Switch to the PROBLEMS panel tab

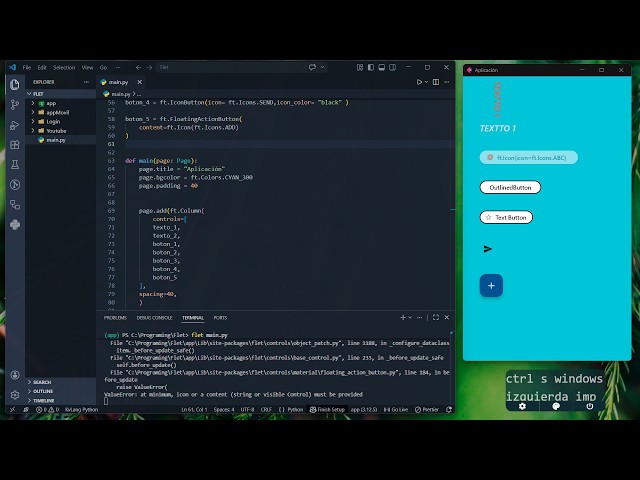point(115,318)
